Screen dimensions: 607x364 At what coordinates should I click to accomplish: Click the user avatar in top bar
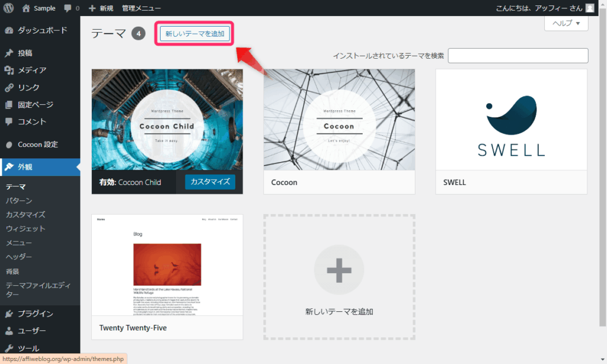click(x=589, y=8)
